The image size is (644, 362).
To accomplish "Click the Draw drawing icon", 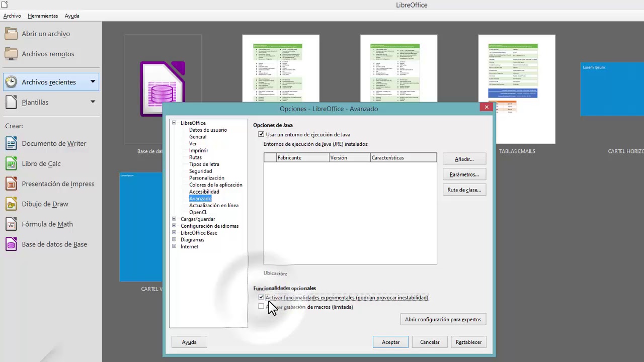I will tap(11, 204).
